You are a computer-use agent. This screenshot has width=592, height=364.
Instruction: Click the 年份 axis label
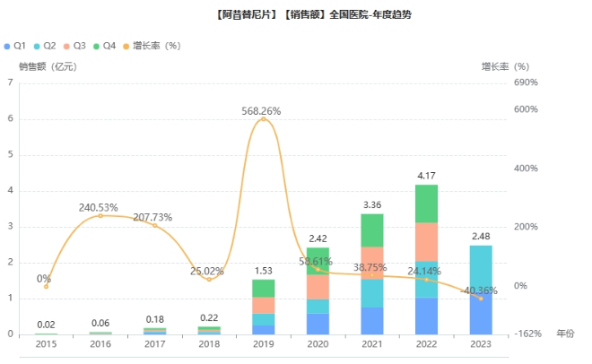point(566,334)
